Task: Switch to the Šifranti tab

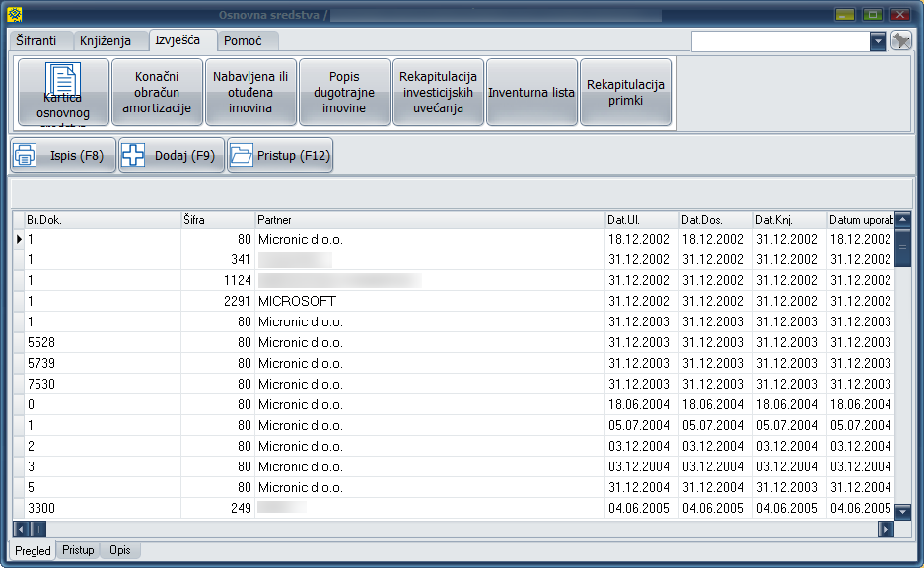Action: pyautogui.click(x=40, y=41)
